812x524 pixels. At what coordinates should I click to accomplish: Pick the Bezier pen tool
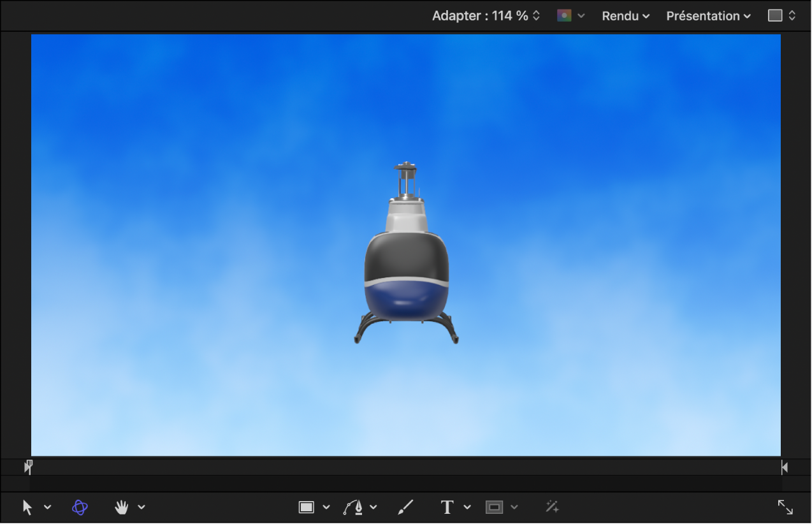[353, 507]
